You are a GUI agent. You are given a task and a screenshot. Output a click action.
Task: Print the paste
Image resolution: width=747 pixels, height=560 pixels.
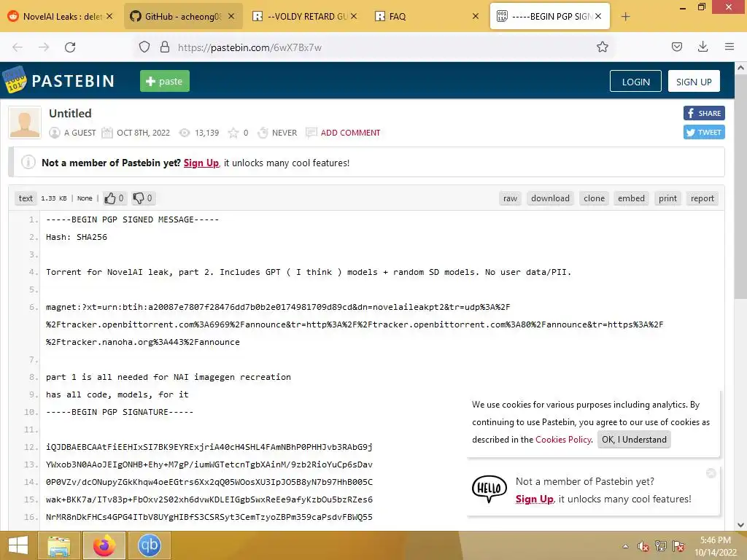click(667, 198)
